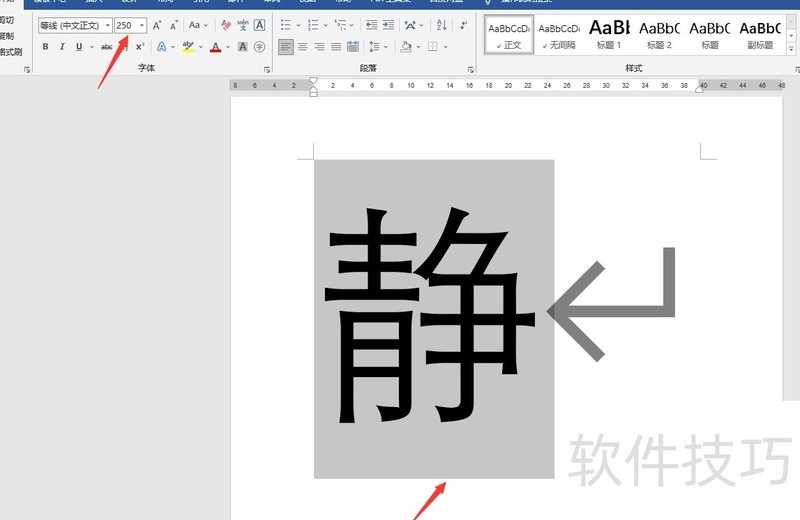Expand numbering library arrow
The image size is (800, 520).
point(326,25)
